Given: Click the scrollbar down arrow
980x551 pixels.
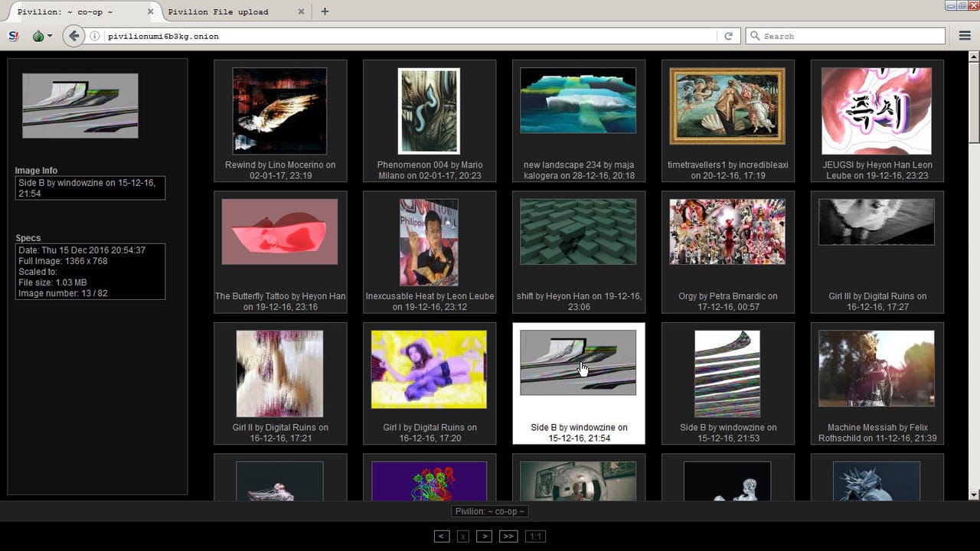Looking at the screenshot, I should click(x=974, y=495).
